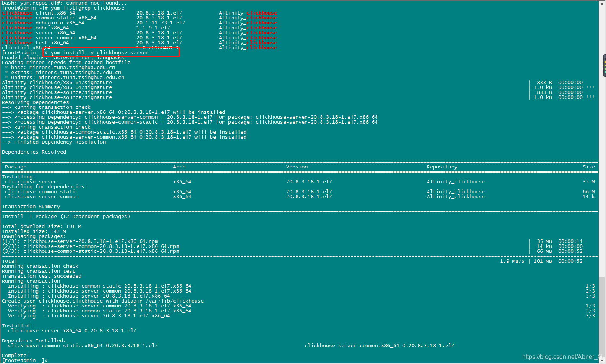The width and height of the screenshot is (606, 364).
Task: Click the 'Size' column header
Action: pos(589,167)
